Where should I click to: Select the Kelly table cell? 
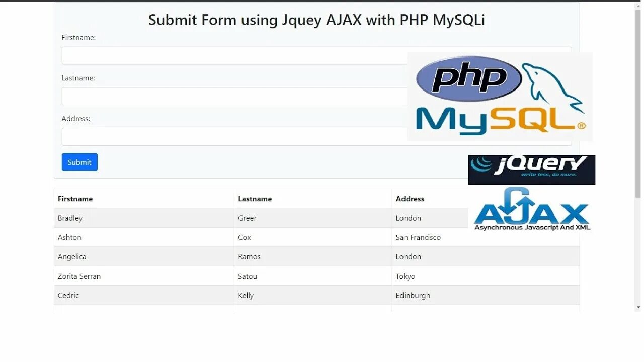point(313,295)
